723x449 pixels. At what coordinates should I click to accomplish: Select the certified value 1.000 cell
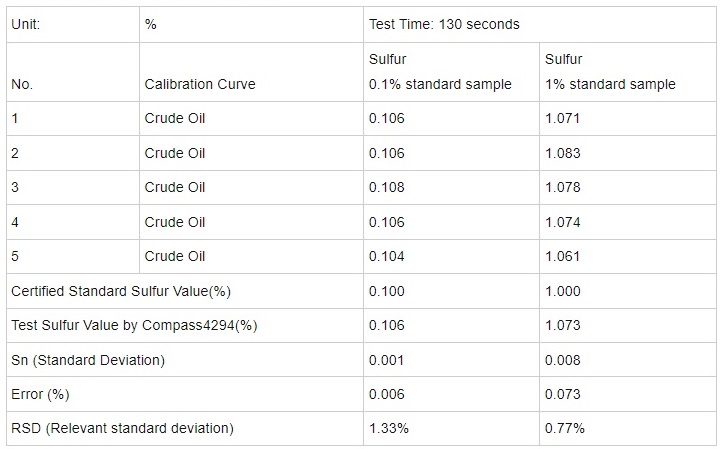tap(563, 291)
